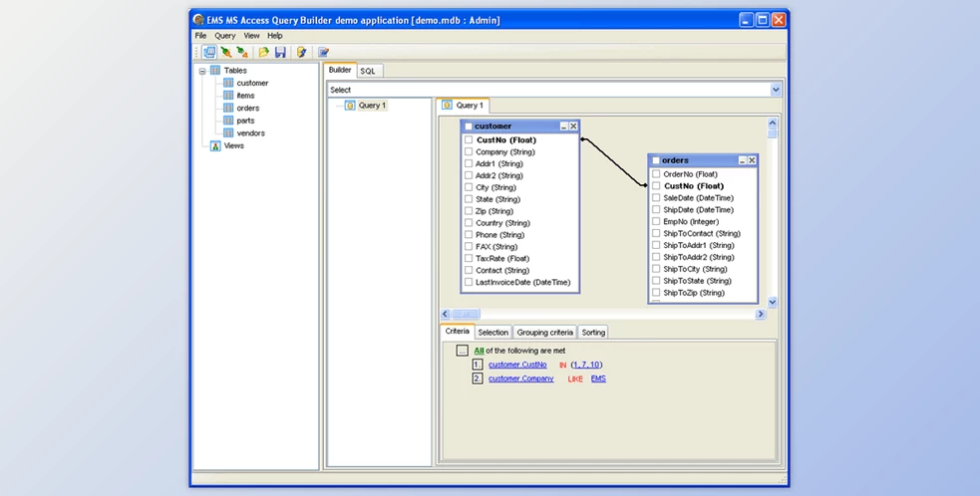Click the customer.Company criteria link
Image resolution: width=980 pixels, height=496 pixels.
[521, 378]
